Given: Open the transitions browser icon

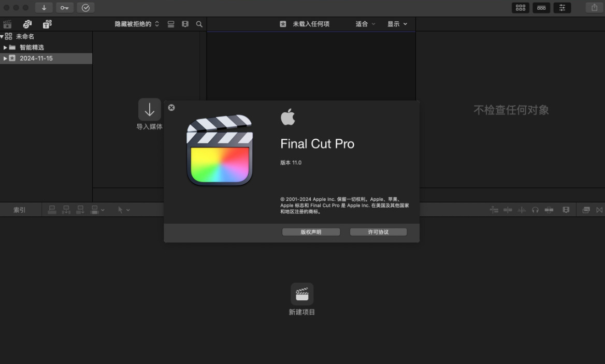Looking at the screenshot, I should coord(599,210).
